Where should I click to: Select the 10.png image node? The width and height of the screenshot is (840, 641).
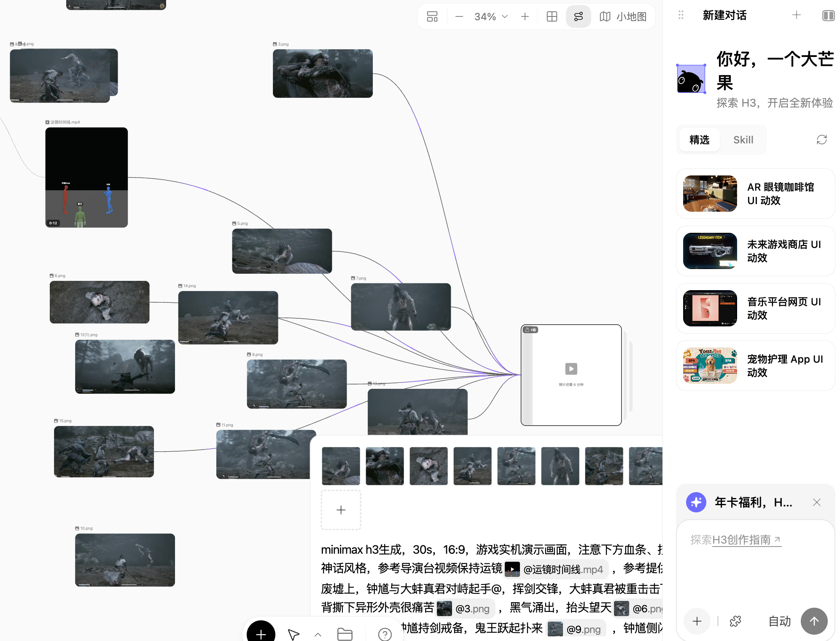click(125, 560)
